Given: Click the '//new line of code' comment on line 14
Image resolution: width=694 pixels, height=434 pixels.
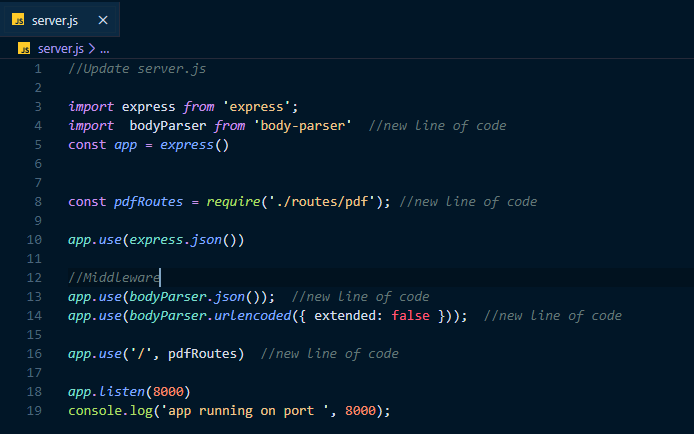Looking at the screenshot, I should coord(553,315).
